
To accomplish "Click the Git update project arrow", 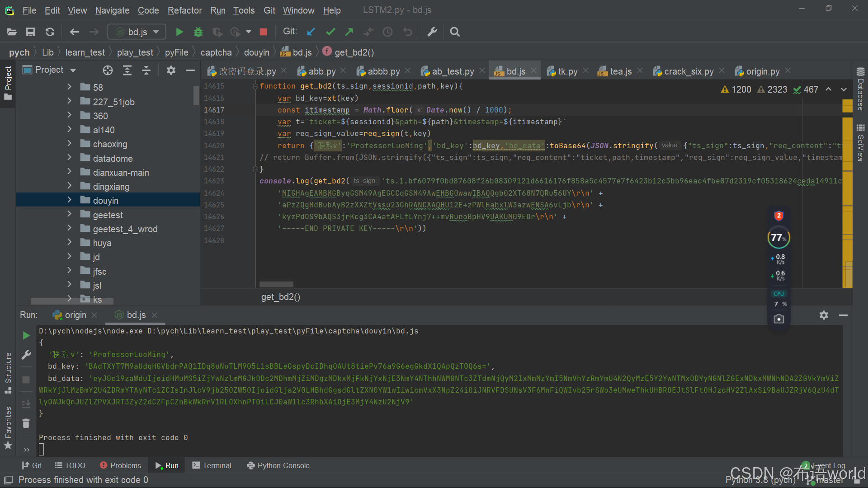I will [311, 32].
